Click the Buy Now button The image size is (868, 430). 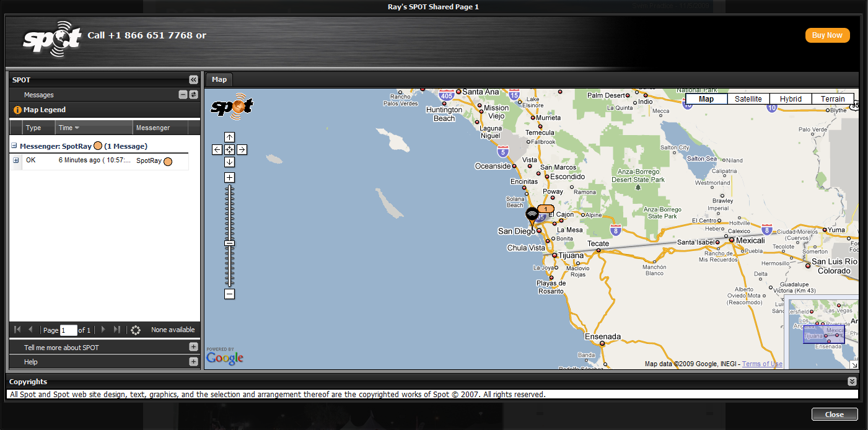827,35
